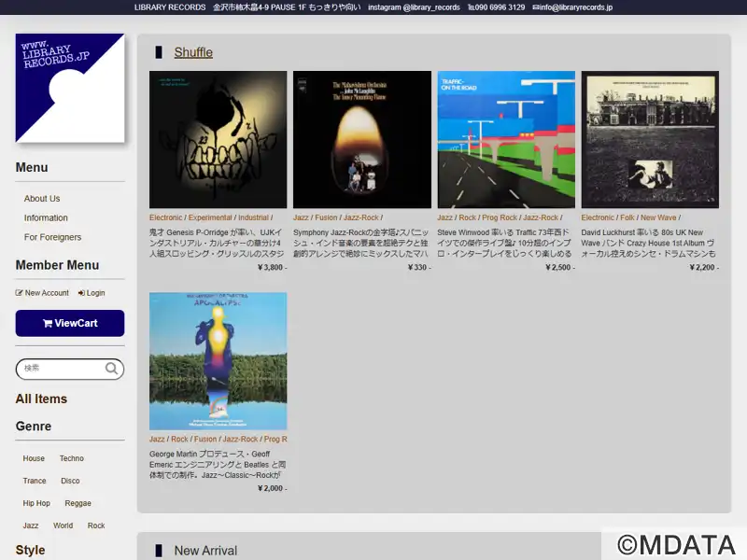Image resolution: width=747 pixels, height=560 pixels.
Task: Click the magnifying glass search icon
Action: pos(112,369)
